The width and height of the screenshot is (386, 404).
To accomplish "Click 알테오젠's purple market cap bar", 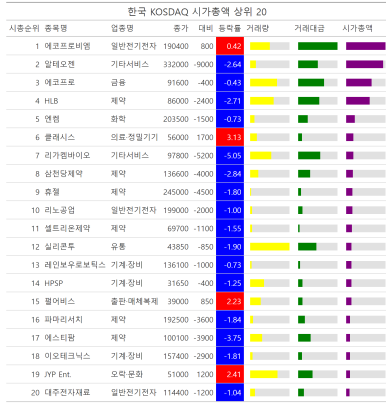I will click(x=364, y=64).
